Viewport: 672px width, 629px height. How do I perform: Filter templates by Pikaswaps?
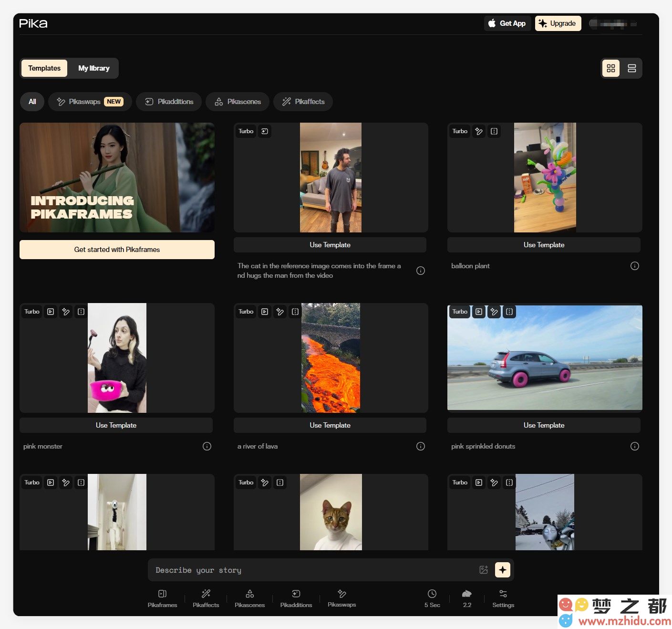(90, 102)
